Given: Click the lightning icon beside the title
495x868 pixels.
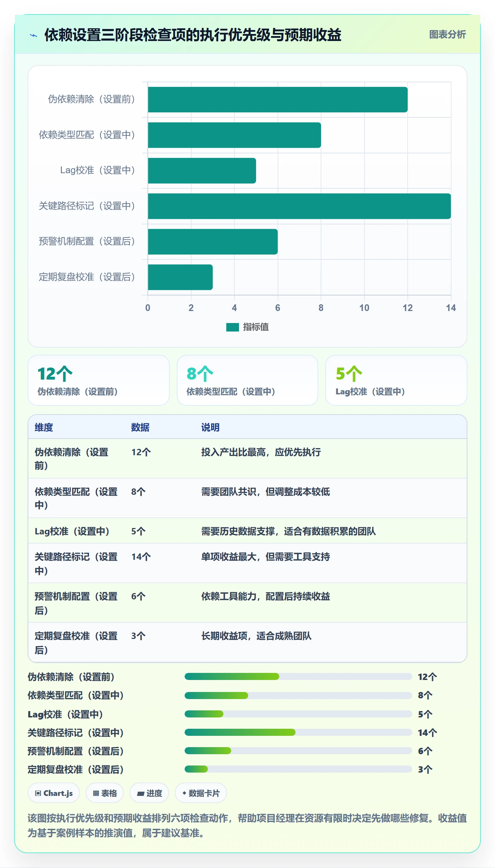Looking at the screenshot, I should 34,35.
